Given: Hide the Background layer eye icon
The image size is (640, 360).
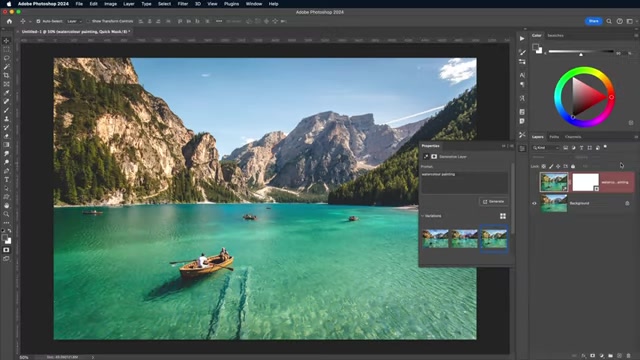Looking at the screenshot, I should pos(534,203).
